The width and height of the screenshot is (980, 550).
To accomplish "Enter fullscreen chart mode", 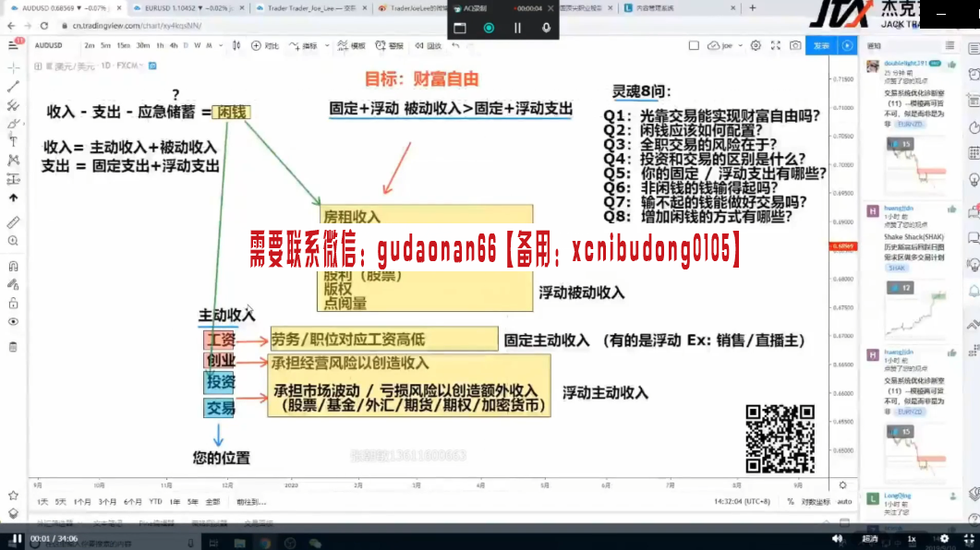I will click(776, 45).
